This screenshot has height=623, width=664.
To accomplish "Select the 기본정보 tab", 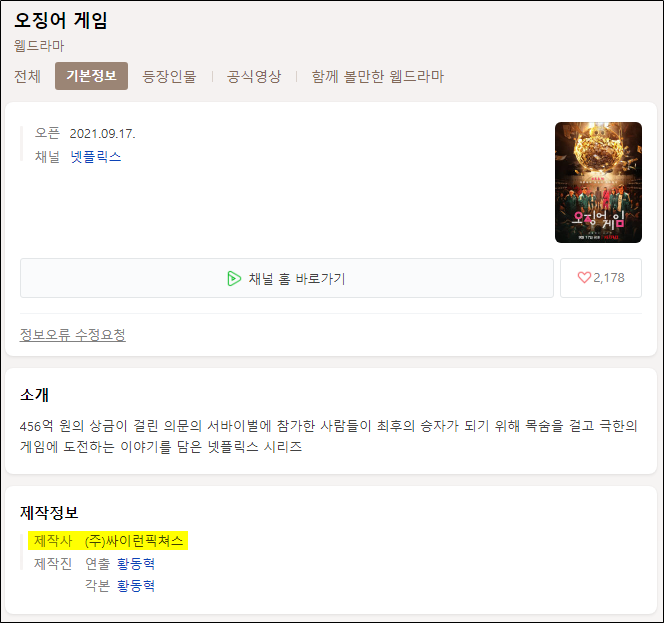I will pos(91,76).
